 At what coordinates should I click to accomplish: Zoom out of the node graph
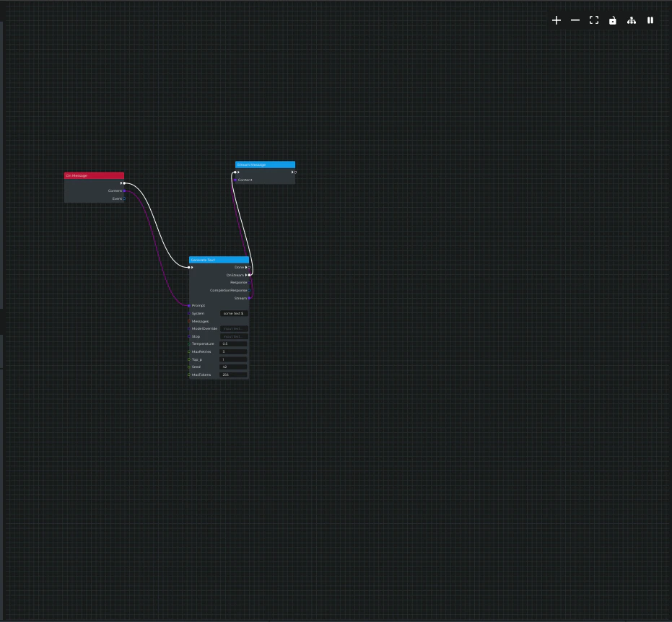click(x=575, y=20)
